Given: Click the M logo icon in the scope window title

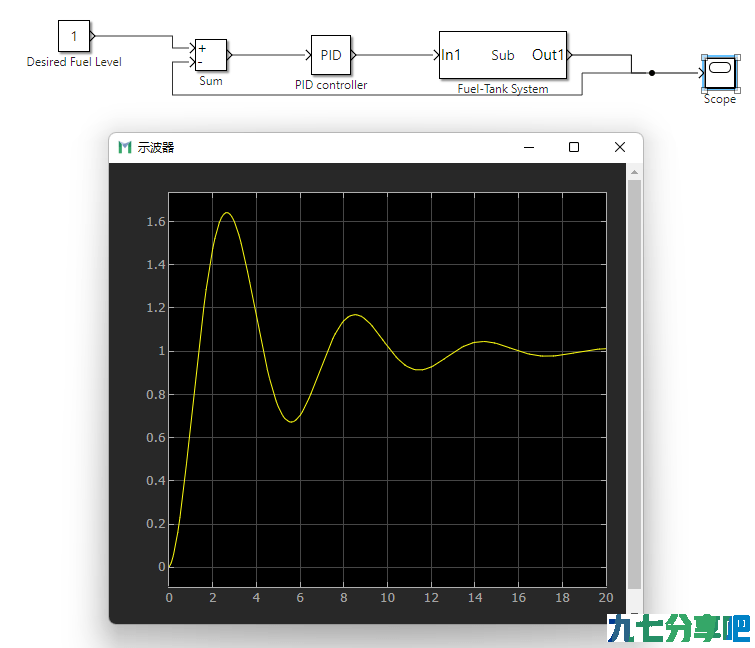Looking at the screenshot, I should [125, 147].
